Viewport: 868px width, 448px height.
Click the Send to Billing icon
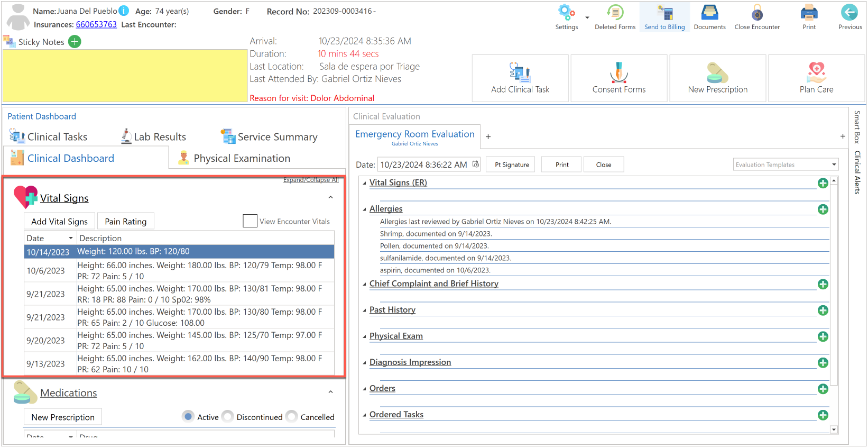tap(664, 13)
